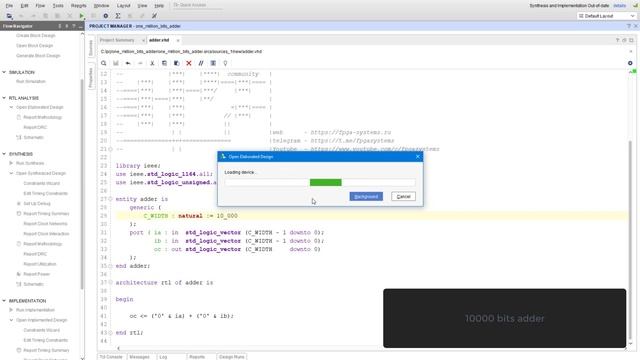
Task: Click the editor Redo arrow icon
Action: click(140, 63)
